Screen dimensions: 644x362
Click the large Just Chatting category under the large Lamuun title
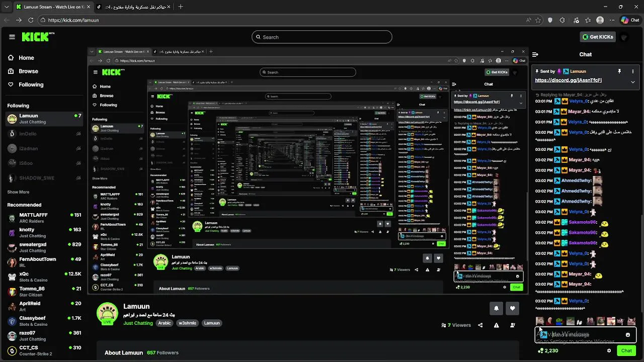[x=138, y=323]
